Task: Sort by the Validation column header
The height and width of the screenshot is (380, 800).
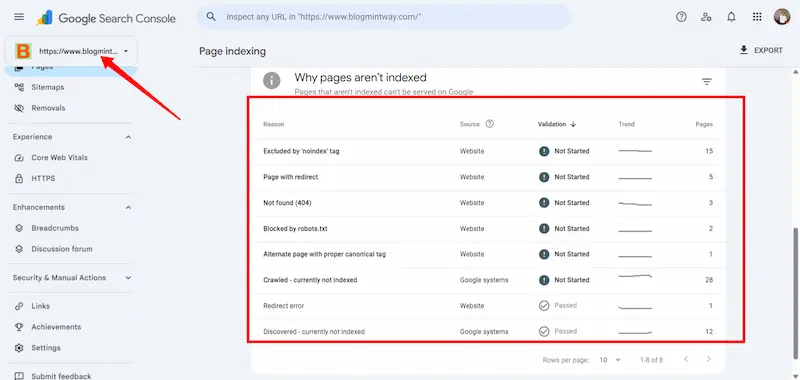Action: point(557,124)
